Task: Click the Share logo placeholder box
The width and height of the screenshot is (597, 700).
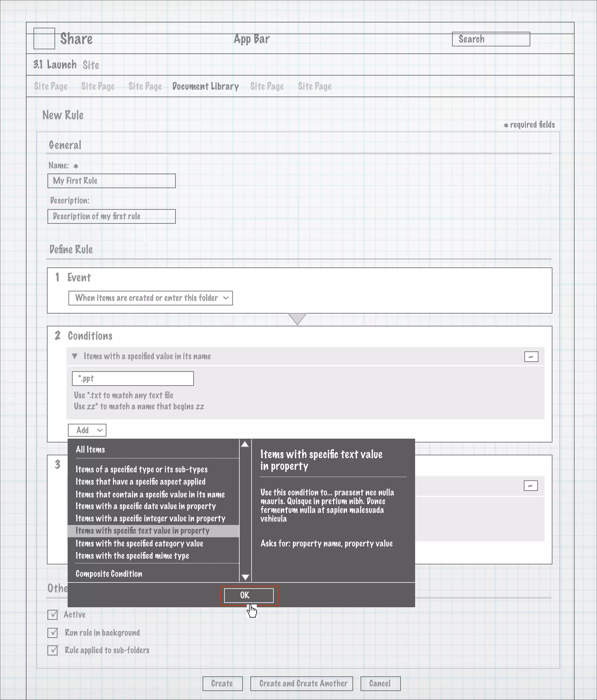Action: (x=44, y=38)
